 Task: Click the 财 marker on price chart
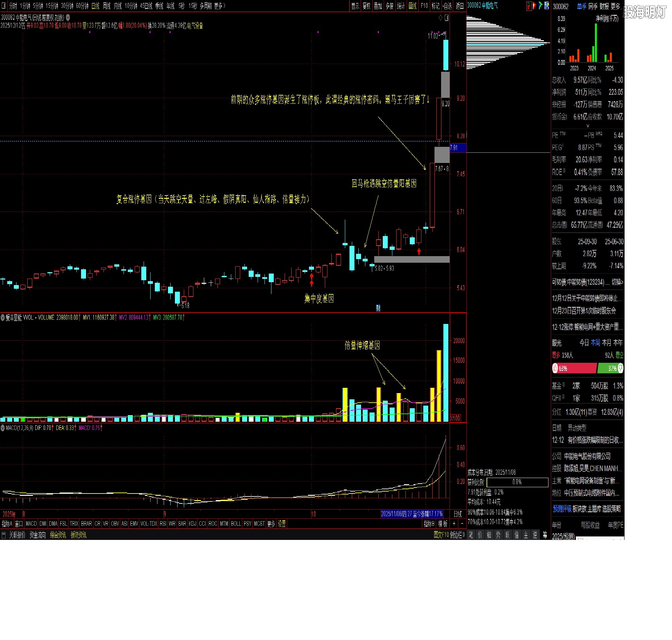[378, 308]
